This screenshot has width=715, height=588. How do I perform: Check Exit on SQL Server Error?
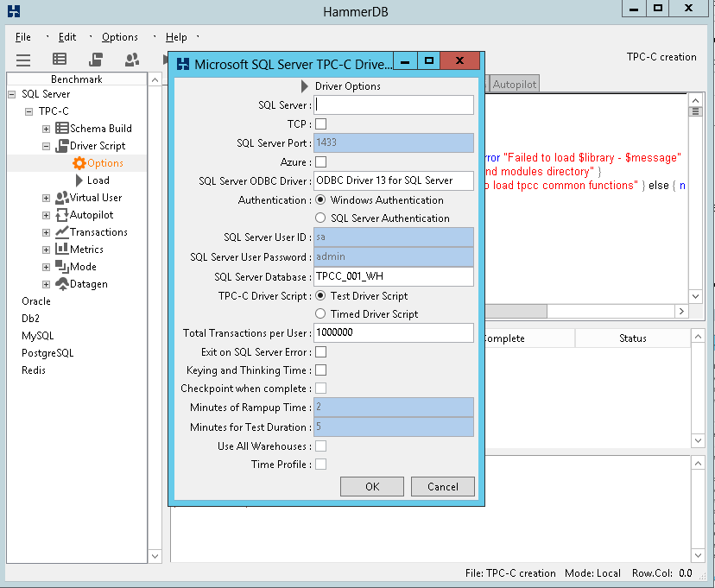(321, 352)
